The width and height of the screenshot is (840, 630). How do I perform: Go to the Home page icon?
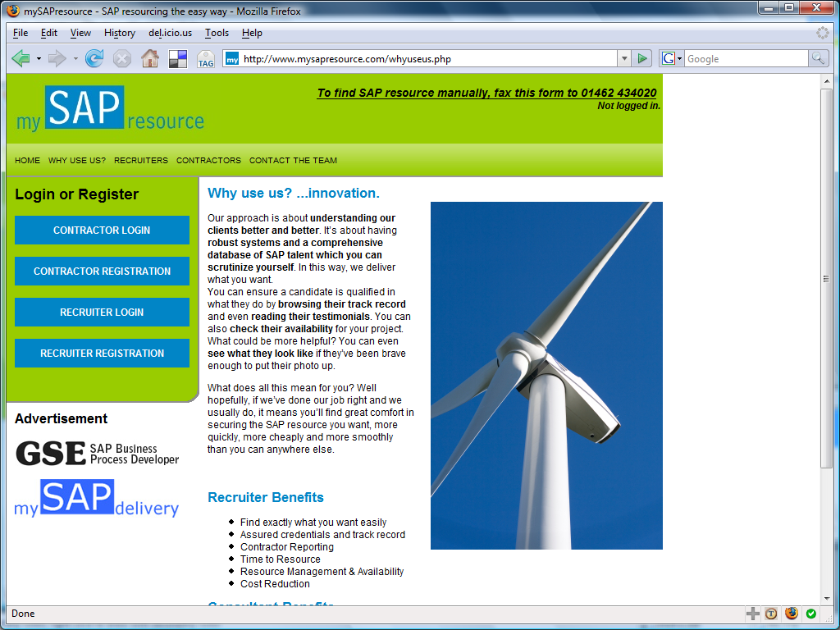pos(149,58)
